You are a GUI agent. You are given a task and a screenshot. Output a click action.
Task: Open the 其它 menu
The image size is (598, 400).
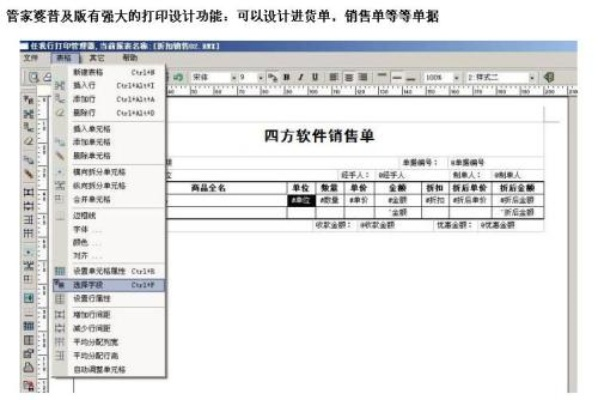[97, 58]
